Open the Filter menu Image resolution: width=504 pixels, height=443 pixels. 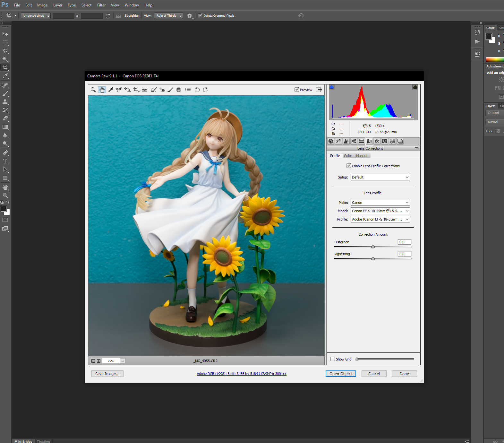pos(101,5)
